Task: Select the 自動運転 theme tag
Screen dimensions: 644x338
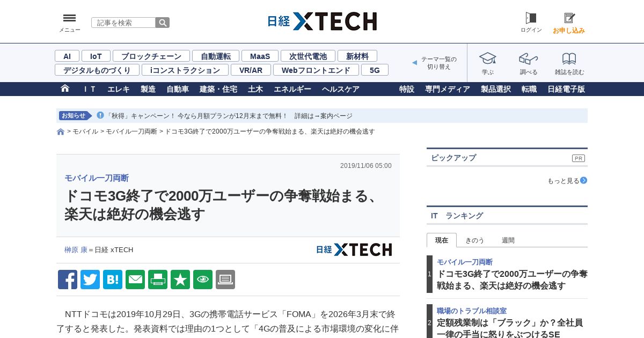Action: tap(216, 56)
